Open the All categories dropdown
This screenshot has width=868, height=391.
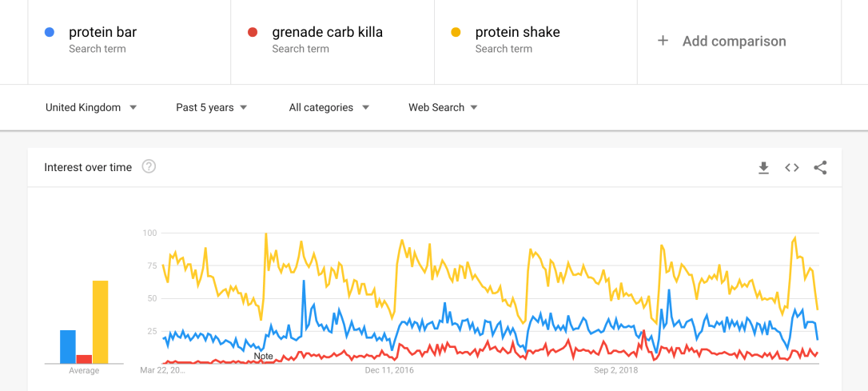pyautogui.click(x=329, y=107)
